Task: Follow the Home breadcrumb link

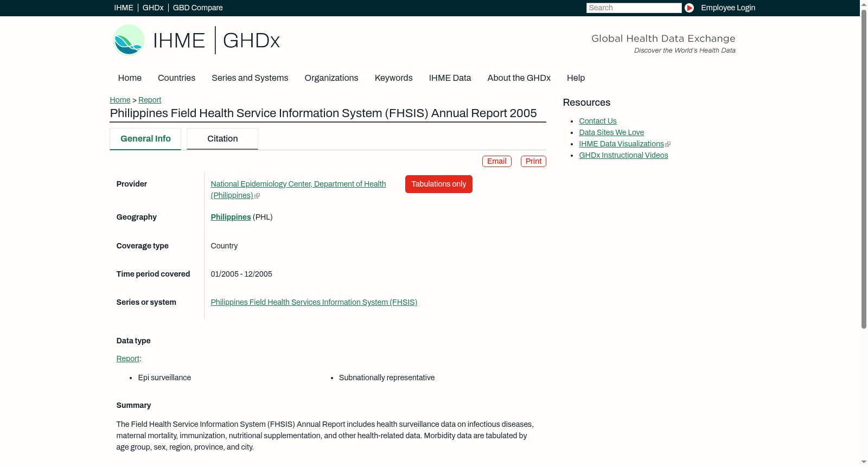Action: [120, 100]
